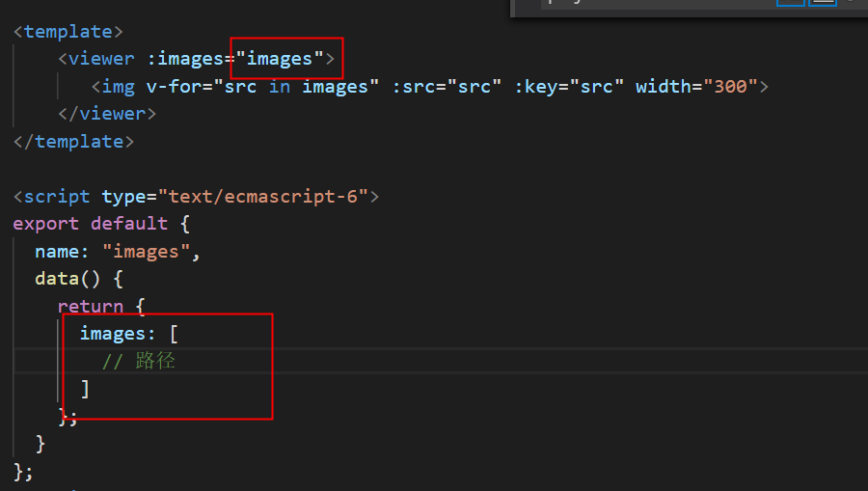Click the "text/ecmascript-6" string

pyautogui.click(x=263, y=197)
